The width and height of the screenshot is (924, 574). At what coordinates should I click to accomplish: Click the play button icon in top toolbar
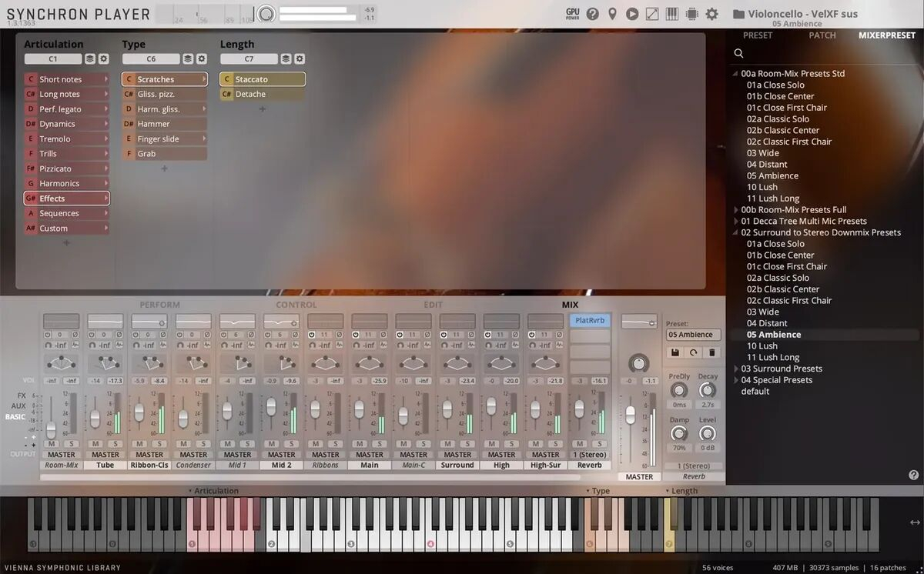[632, 14]
